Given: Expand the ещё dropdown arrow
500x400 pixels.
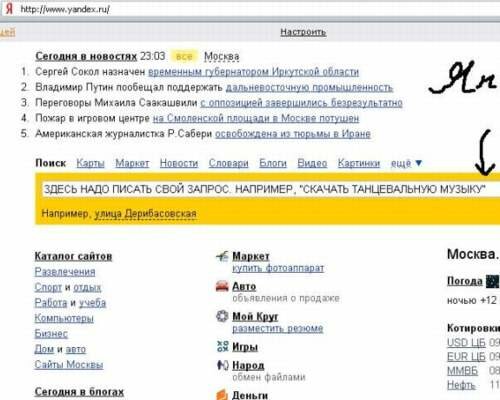Looking at the screenshot, I should click(419, 163).
